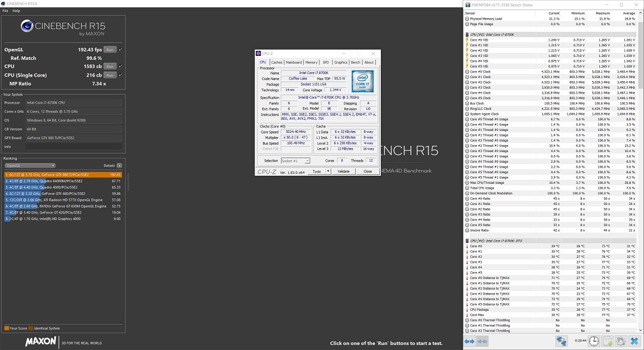Select the On-Demand Clock Modulation row
The width and height of the screenshot is (644, 350).
pyautogui.click(x=551, y=193)
